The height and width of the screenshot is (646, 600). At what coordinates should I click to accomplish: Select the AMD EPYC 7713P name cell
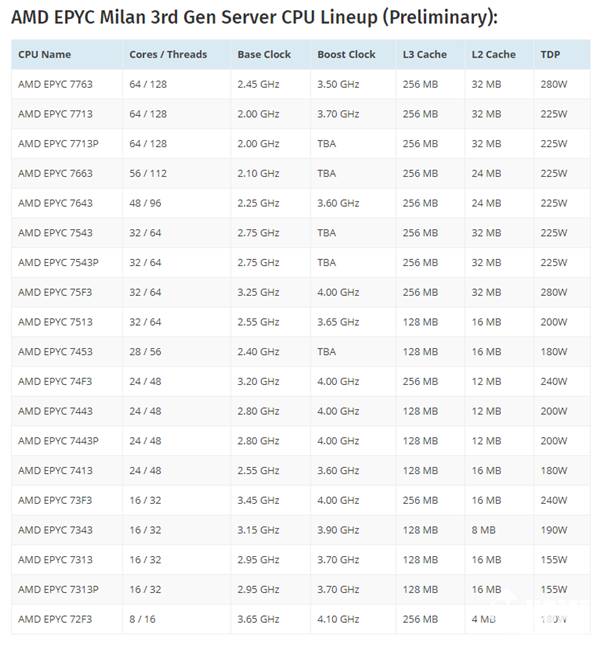[58, 144]
